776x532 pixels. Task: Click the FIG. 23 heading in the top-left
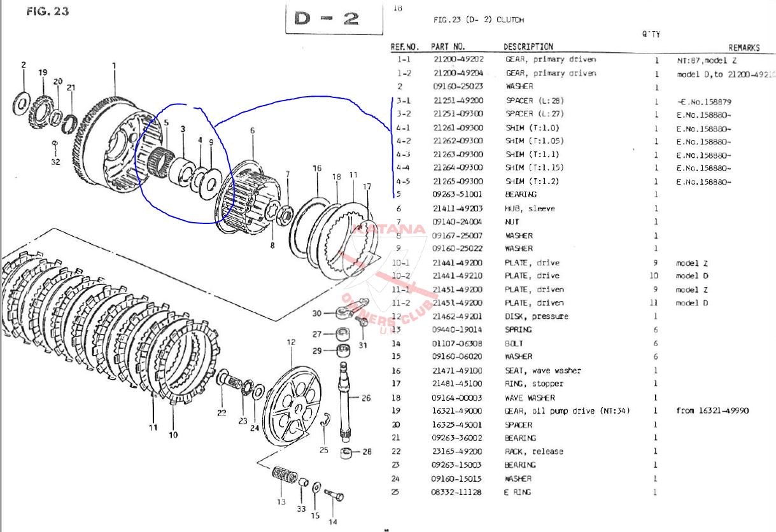pos(48,11)
